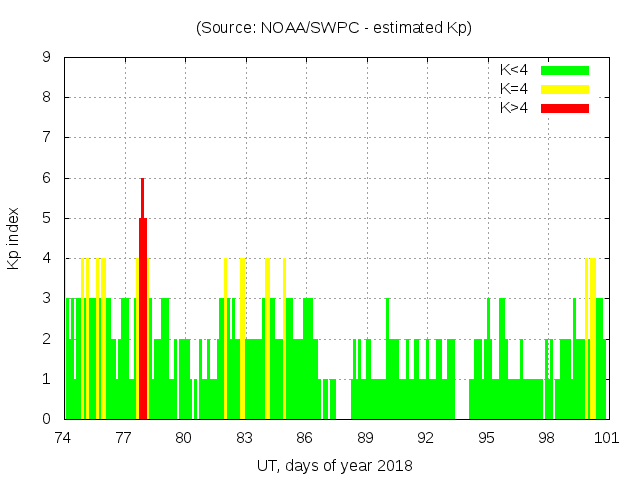The width and height of the screenshot is (640, 480).
Task: Click x-axis tick label 74
Action: (x=63, y=438)
